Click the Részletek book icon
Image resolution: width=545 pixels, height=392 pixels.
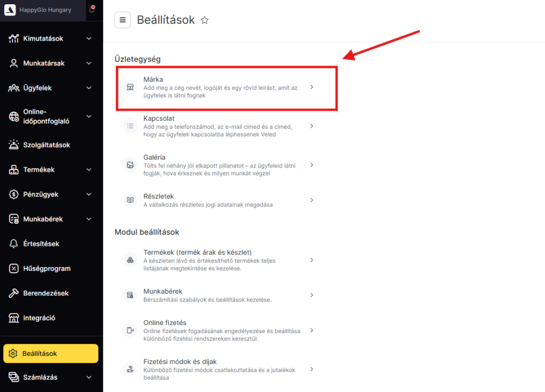click(x=130, y=200)
